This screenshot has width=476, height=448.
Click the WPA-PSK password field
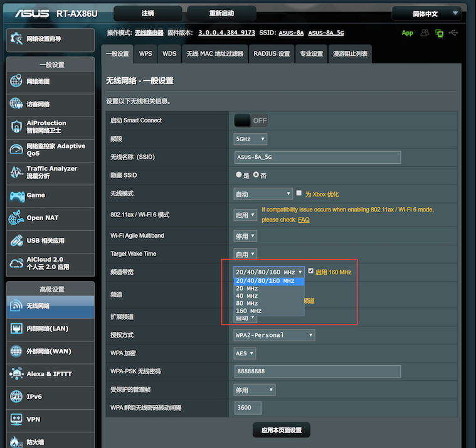(x=317, y=371)
